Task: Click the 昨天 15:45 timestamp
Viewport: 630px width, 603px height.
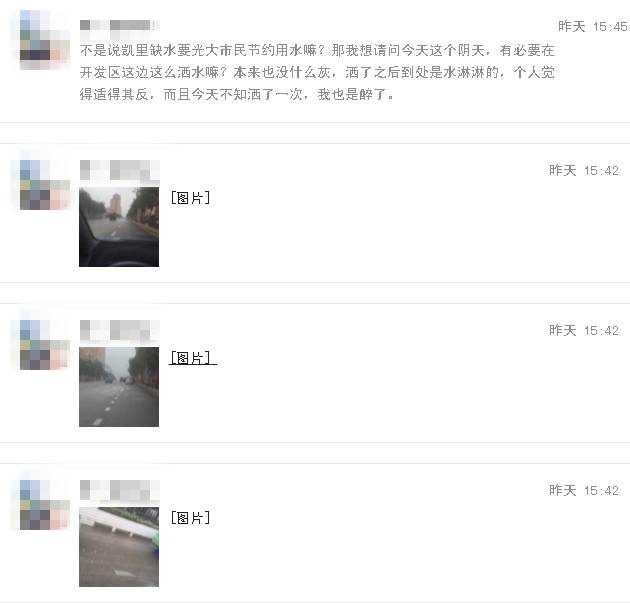Action: [x=593, y=27]
